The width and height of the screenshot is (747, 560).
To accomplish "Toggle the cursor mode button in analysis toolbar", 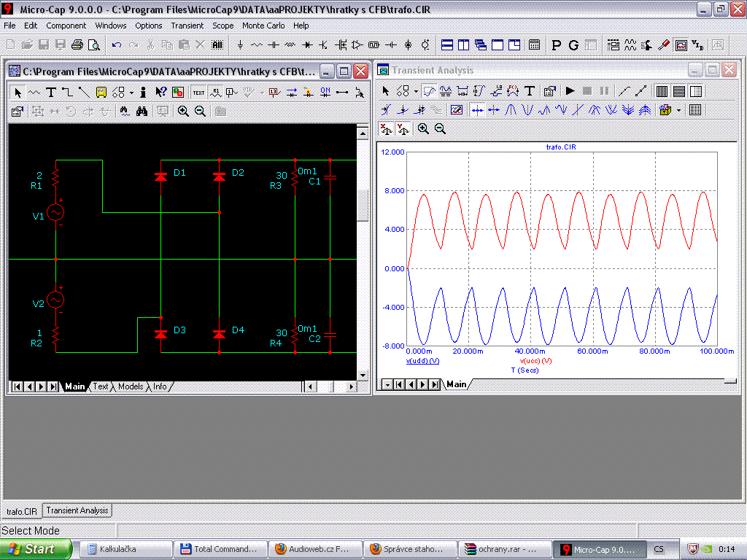I will point(430,90).
